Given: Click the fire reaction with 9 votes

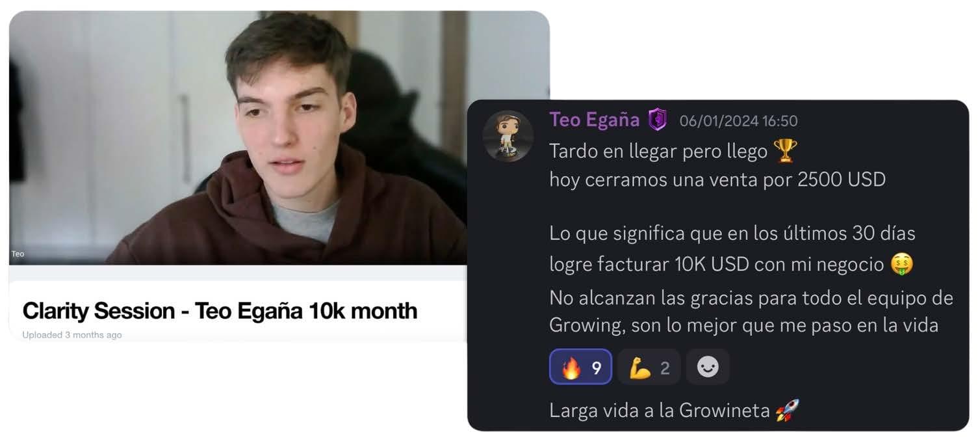Looking at the screenshot, I should pos(580,368).
